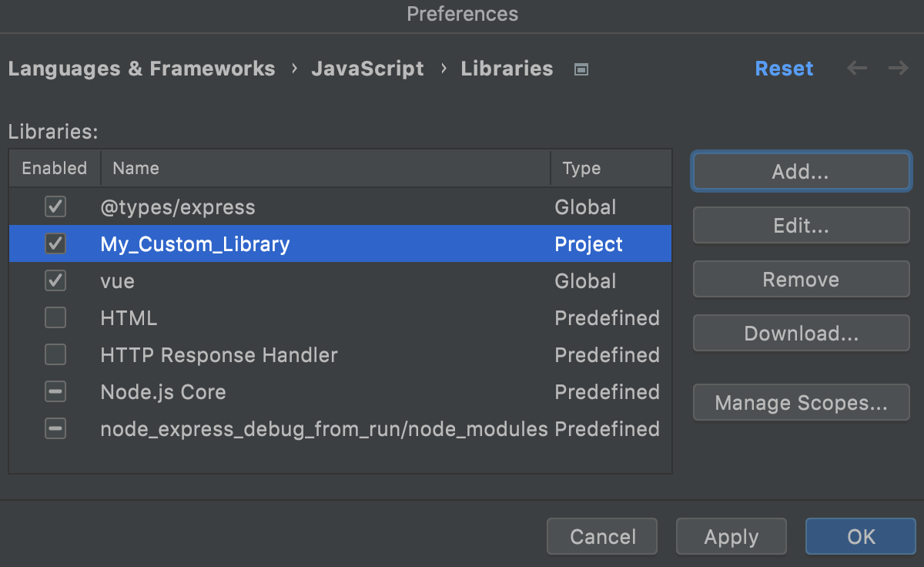924x567 pixels.
Task: Edit the selected My_Custom_Library
Action: tap(801, 225)
